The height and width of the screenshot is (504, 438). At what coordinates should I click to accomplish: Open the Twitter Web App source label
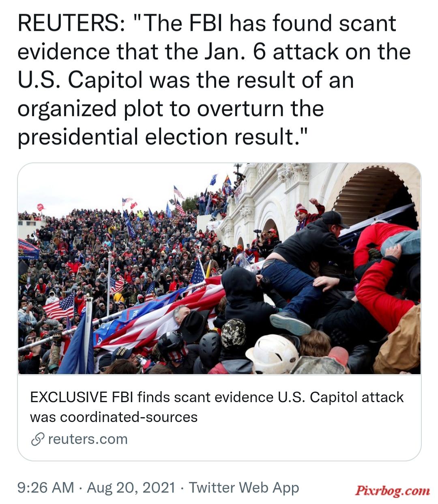244,487
